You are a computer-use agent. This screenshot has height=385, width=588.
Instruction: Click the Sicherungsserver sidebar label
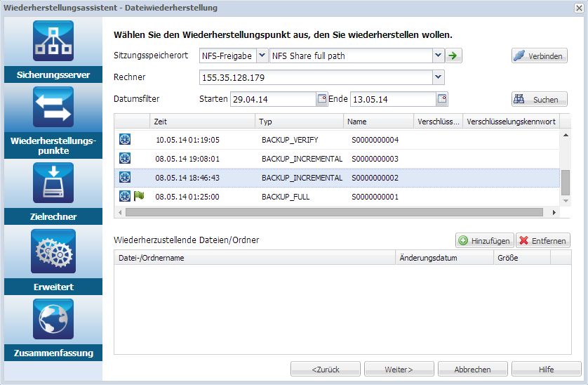pos(53,74)
